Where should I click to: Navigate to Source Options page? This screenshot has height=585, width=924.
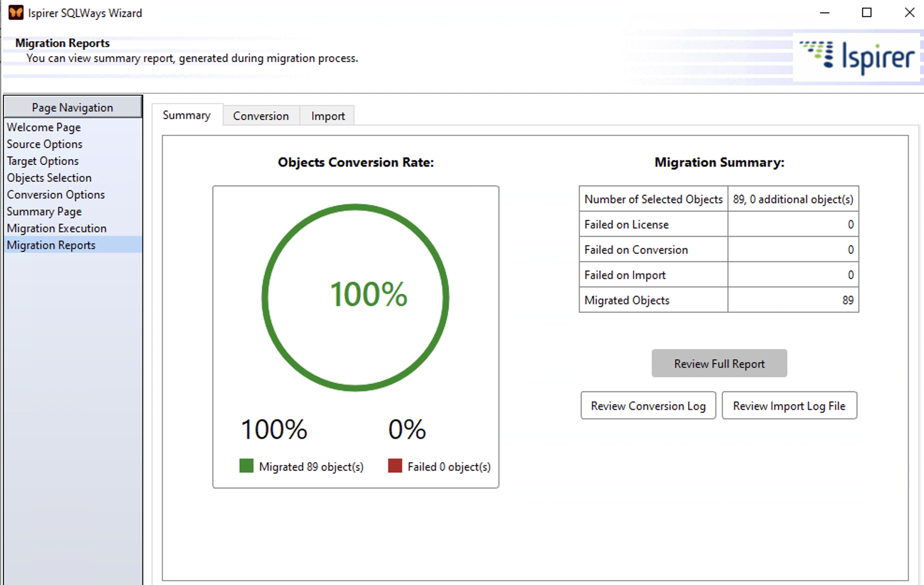pyautogui.click(x=44, y=144)
